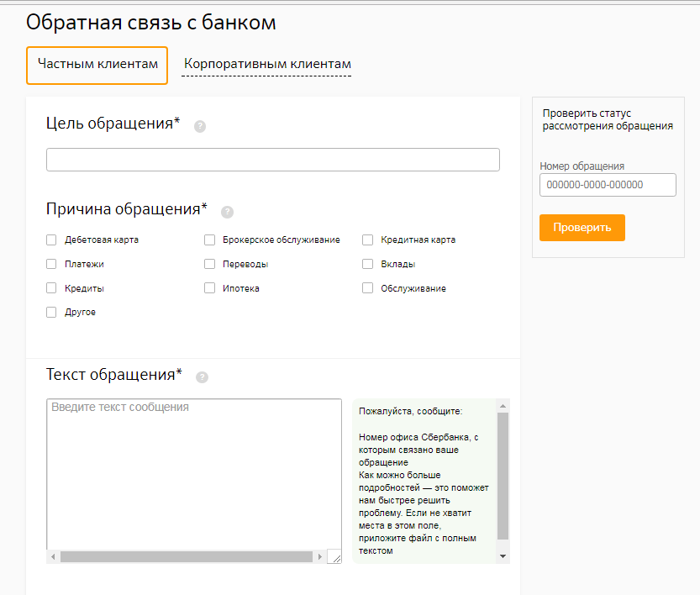Select the Ипотека checkbox
The width and height of the screenshot is (700, 595).
(x=210, y=288)
